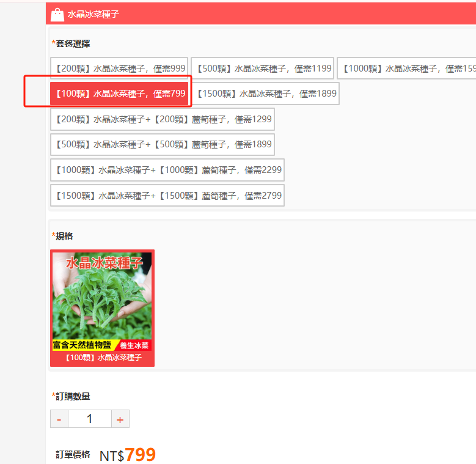The image size is (476, 464).
Task: Select the highlighted 100顆 package for 799
Action: [x=119, y=94]
